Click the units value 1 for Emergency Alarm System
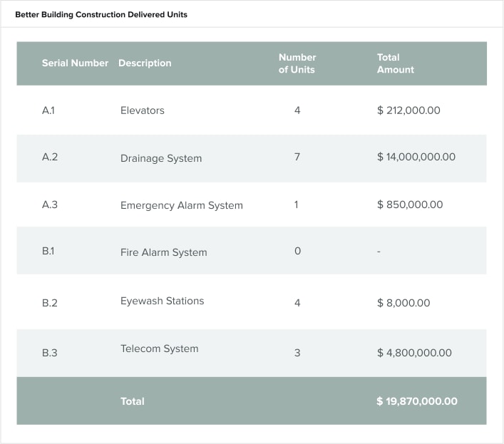Screen dimensions: 504x444 pos(297,205)
